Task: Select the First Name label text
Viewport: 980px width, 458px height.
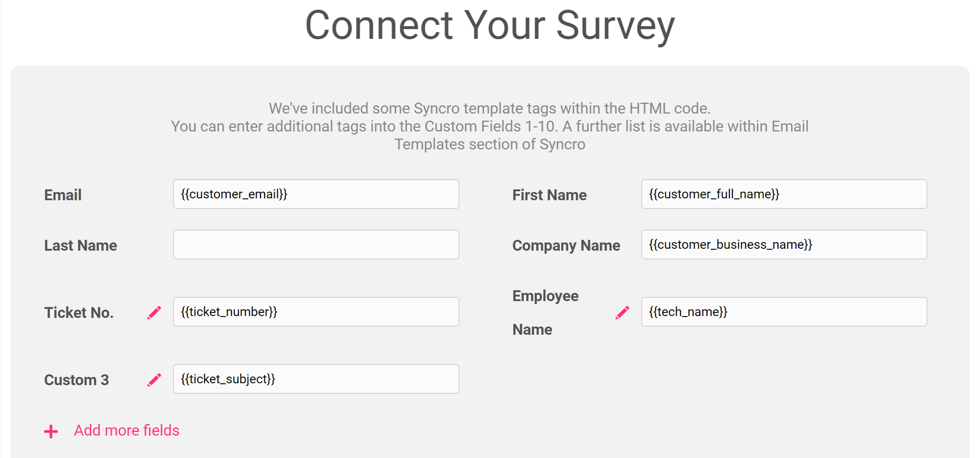Action: point(549,195)
